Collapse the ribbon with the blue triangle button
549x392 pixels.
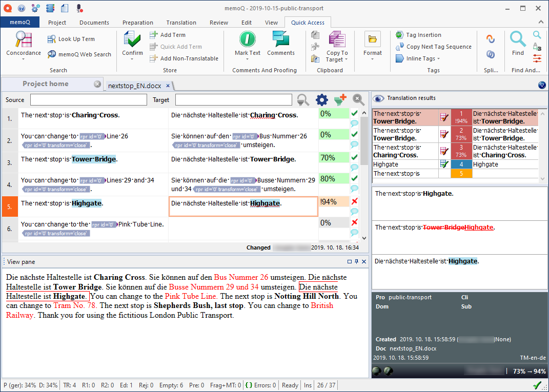click(542, 85)
